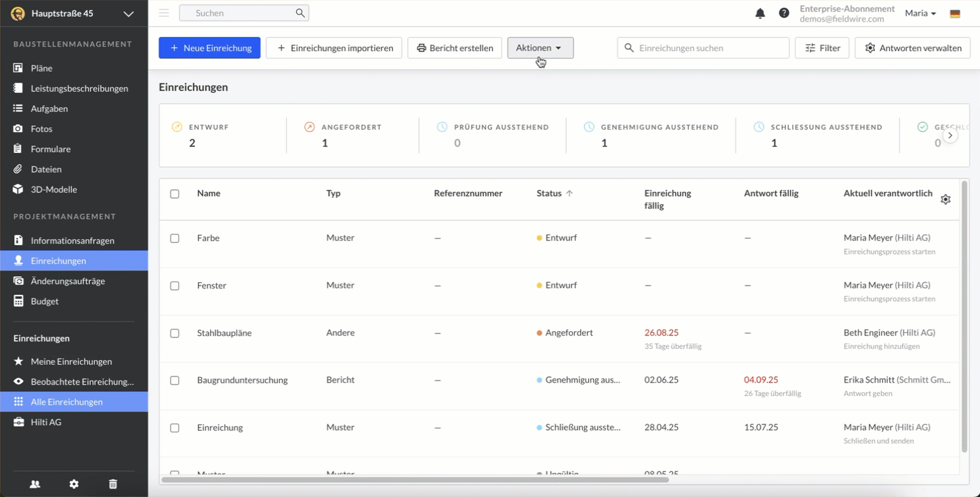
Task: Open the Maria user menu
Action: 920,13
